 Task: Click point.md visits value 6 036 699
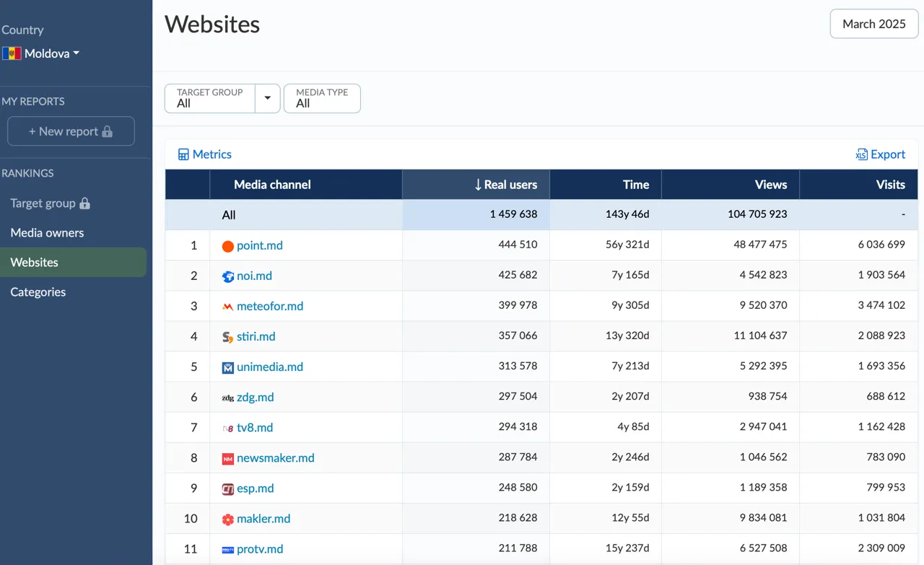(881, 245)
